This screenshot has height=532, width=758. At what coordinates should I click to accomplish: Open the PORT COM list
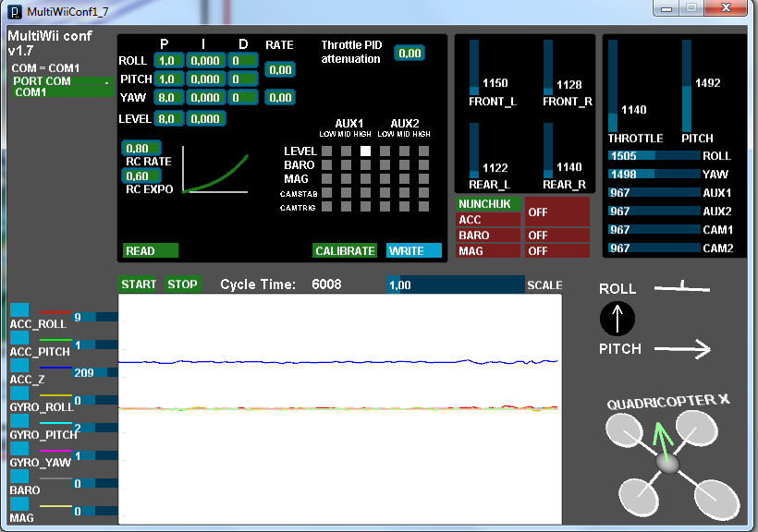coord(63,81)
